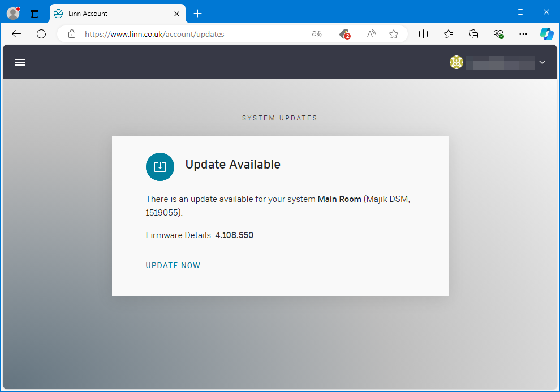Click the Update Available title text
Image resolution: width=560 pixels, height=392 pixels.
(233, 164)
